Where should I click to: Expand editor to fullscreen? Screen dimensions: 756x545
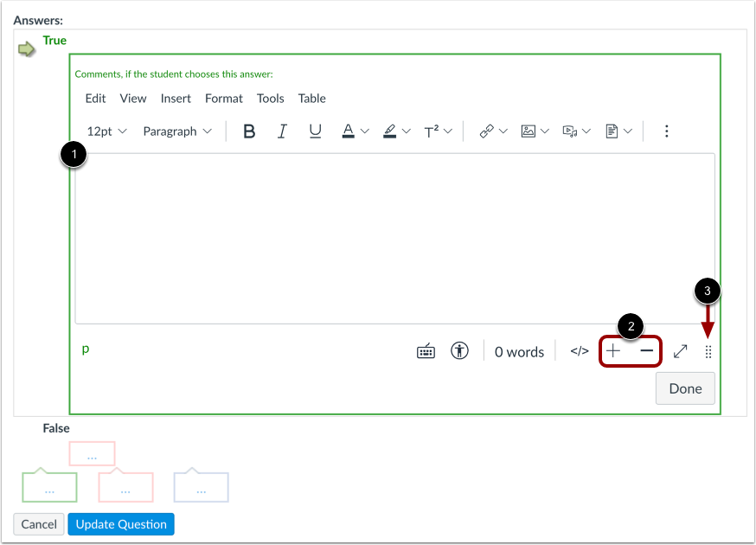(680, 351)
